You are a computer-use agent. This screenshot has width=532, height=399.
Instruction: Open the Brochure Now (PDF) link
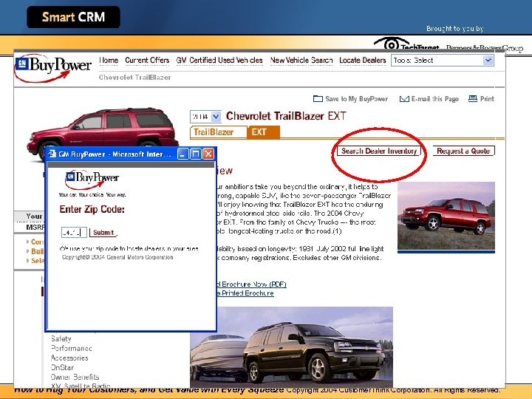point(251,284)
